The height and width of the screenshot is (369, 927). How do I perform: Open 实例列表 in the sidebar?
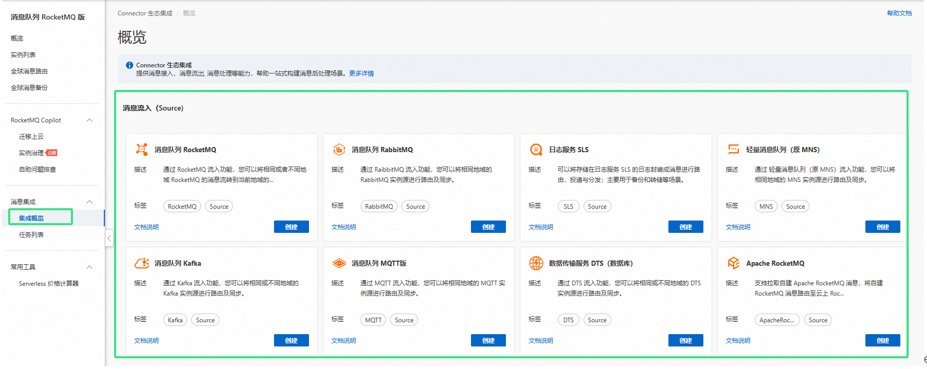coord(22,55)
